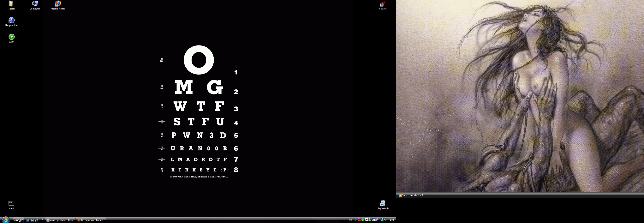The width and height of the screenshot is (644, 223).
Task: Open the Versatel shortcut
Action: (x=383, y=5)
